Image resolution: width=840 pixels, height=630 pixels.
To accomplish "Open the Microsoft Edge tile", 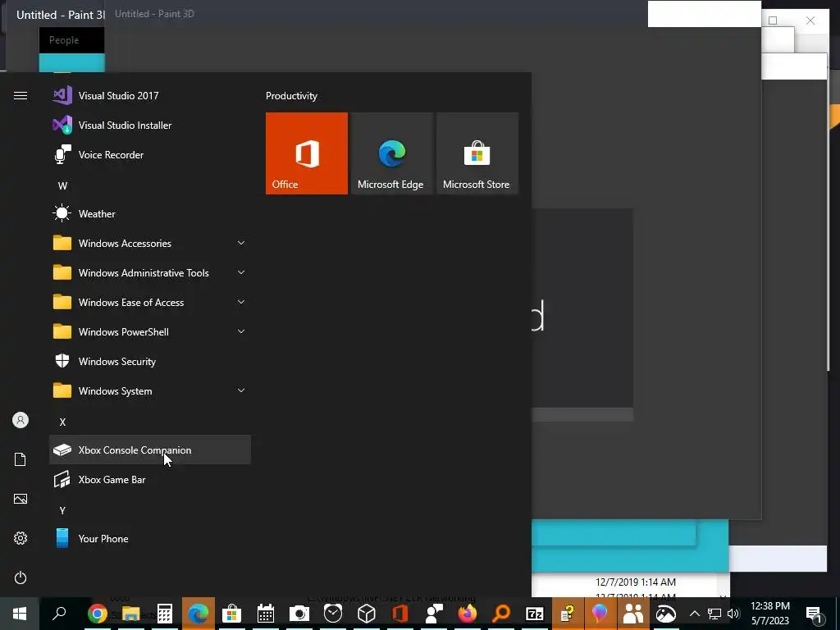I will 391,153.
